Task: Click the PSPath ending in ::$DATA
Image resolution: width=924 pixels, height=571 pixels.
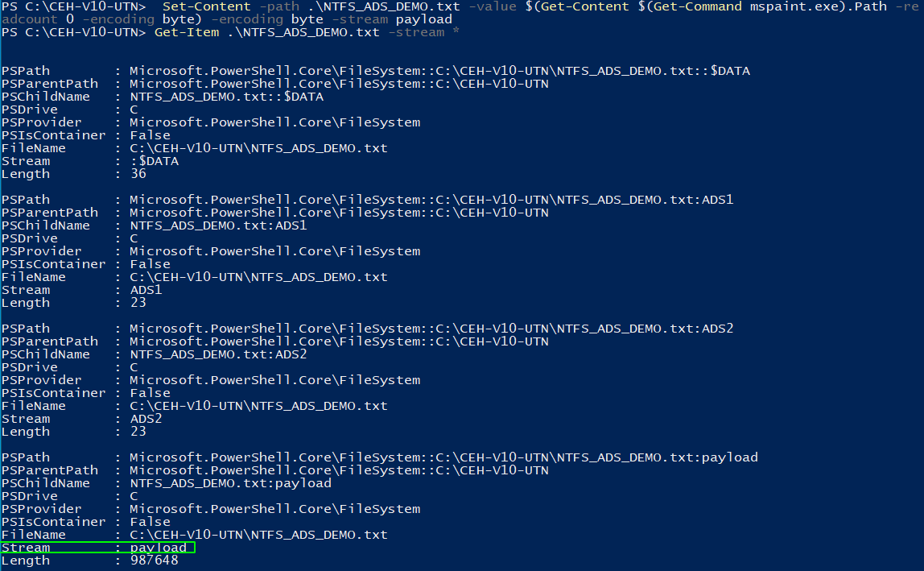Action: 439,71
